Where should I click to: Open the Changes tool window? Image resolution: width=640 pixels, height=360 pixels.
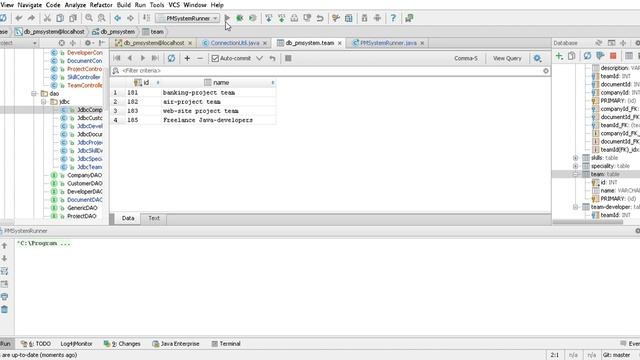click(122, 344)
